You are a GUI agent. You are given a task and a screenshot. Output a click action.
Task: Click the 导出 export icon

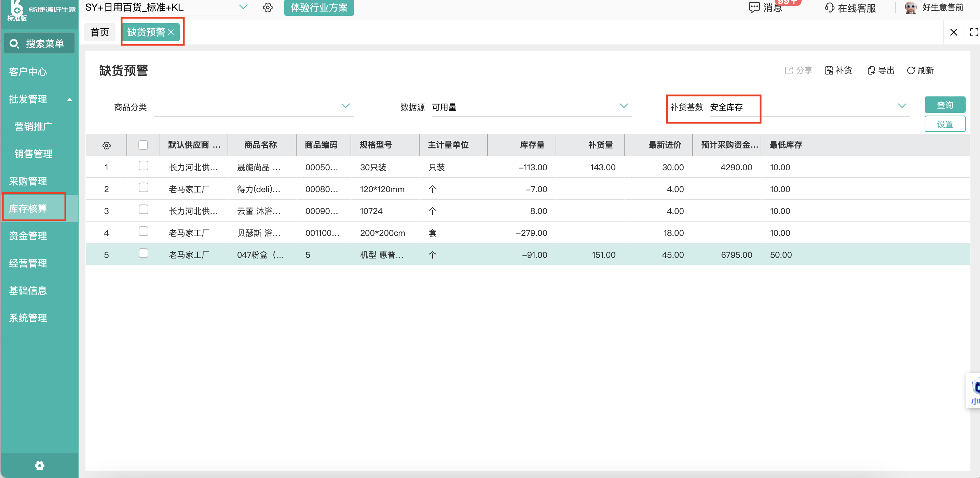tap(871, 70)
